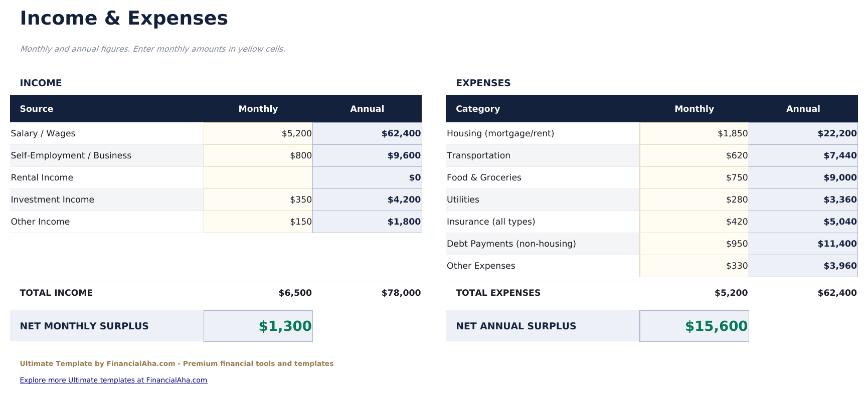Screen dimensions: 868x394
Task: Click the Investment Income monthly cell
Action: pos(258,200)
